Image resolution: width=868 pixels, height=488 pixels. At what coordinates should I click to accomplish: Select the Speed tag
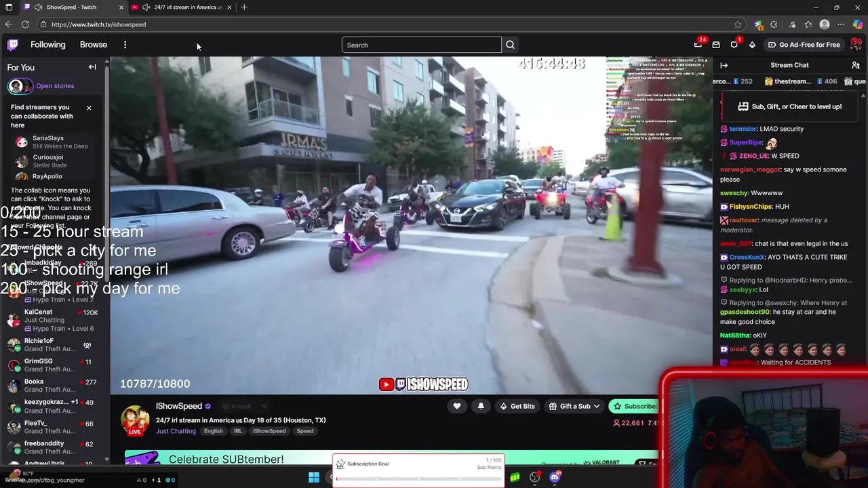coord(304,431)
